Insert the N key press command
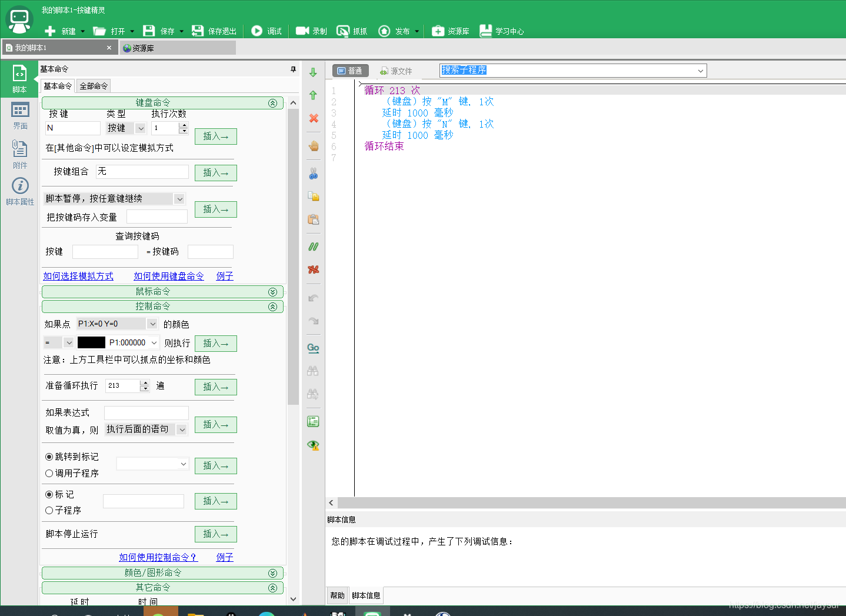This screenshot has height=616, width=846. (x=216, y=136)
